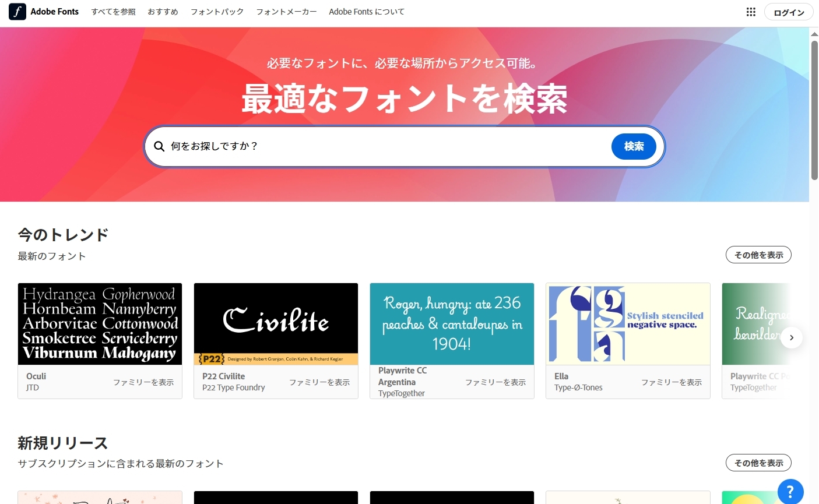Click the Type-Ø-Tones foundry label
Screen dimensions: 819x504
[x=578, y=387]
